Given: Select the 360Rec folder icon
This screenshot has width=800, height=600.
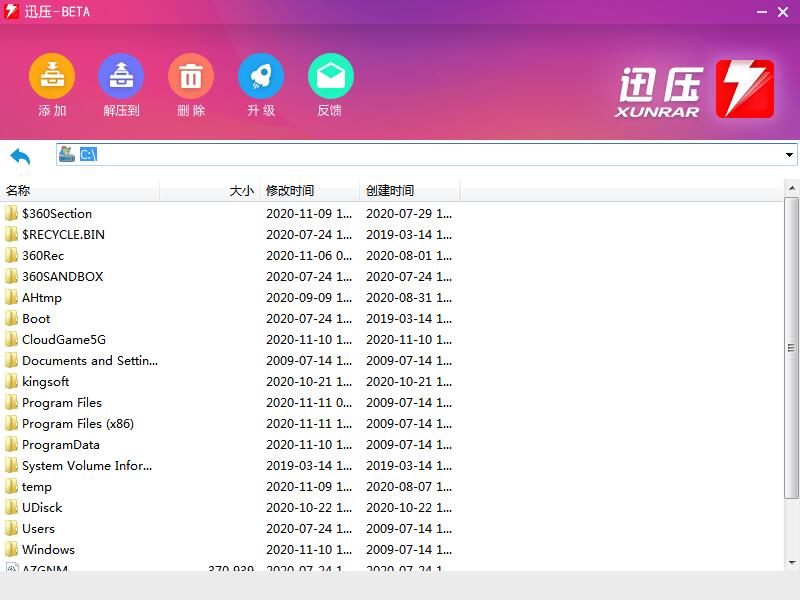Looking at the screenshot, I should tap(11, 255).
